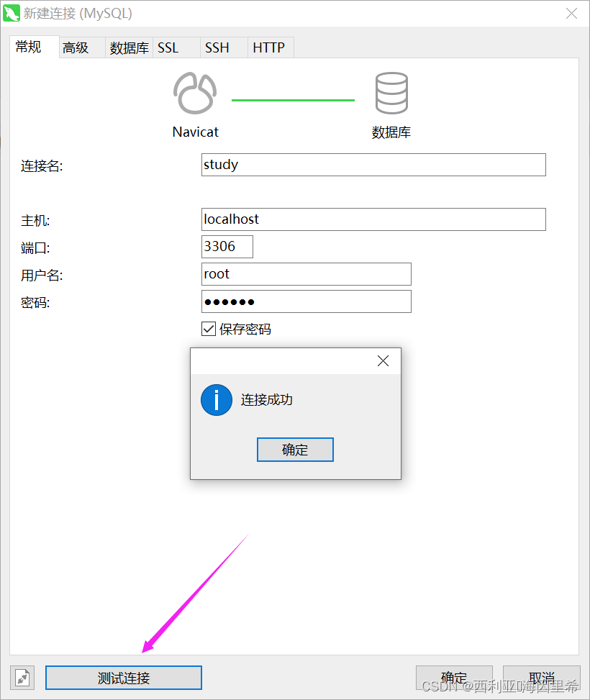Click the password field
The width and height of the screenshot is (590, 700).
[x=307, y=301]
